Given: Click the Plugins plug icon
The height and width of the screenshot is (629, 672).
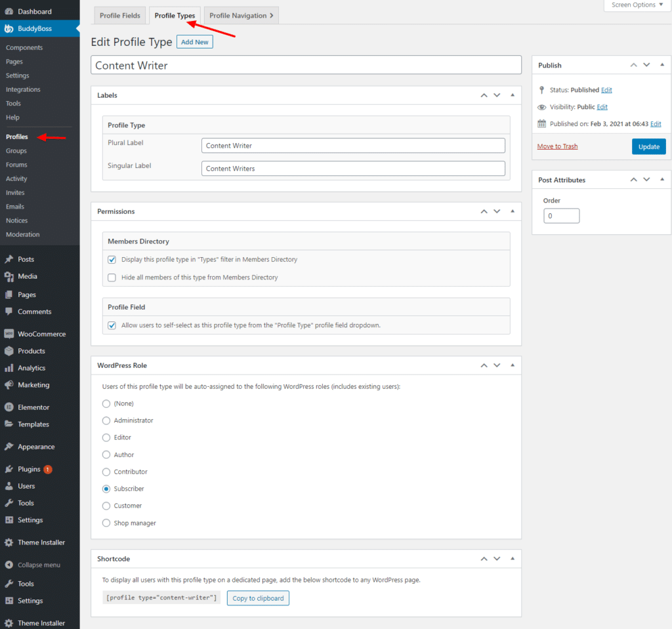Looking at the screenshot, I should [9, 469].
